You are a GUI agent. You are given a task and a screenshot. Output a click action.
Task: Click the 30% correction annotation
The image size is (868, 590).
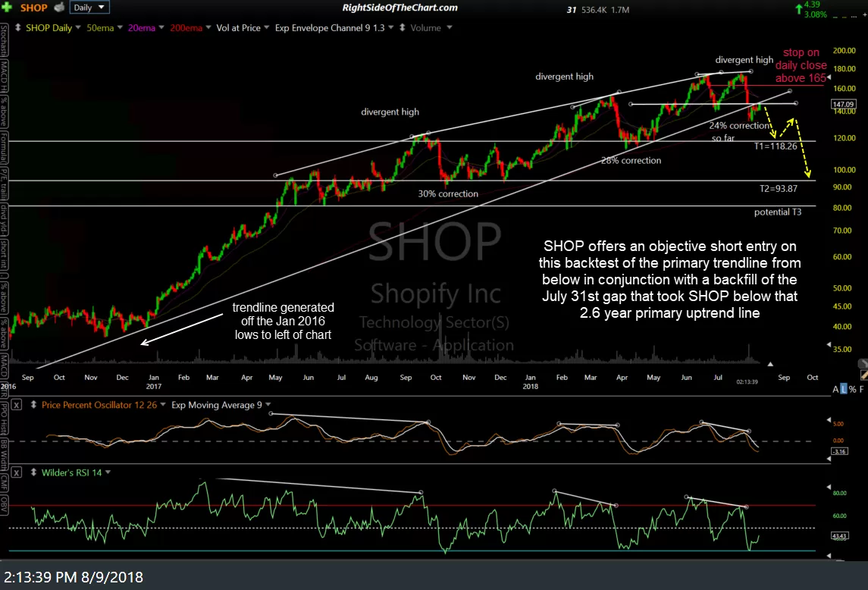(448, 193)
